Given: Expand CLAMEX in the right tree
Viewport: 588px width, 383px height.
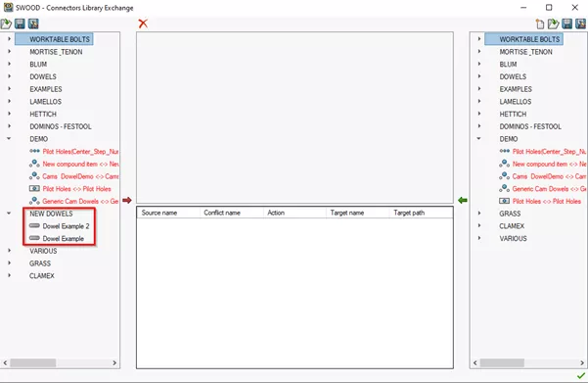Looking at the screenshot, I should pyautogui.click(x=478, y=225).
